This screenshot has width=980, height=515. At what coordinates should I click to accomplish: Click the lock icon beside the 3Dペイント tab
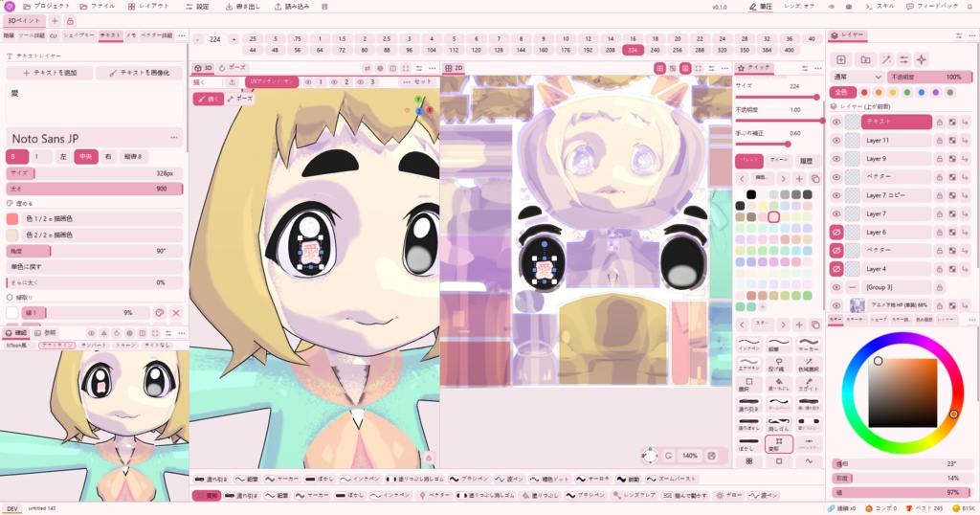(x=70, y=21)
